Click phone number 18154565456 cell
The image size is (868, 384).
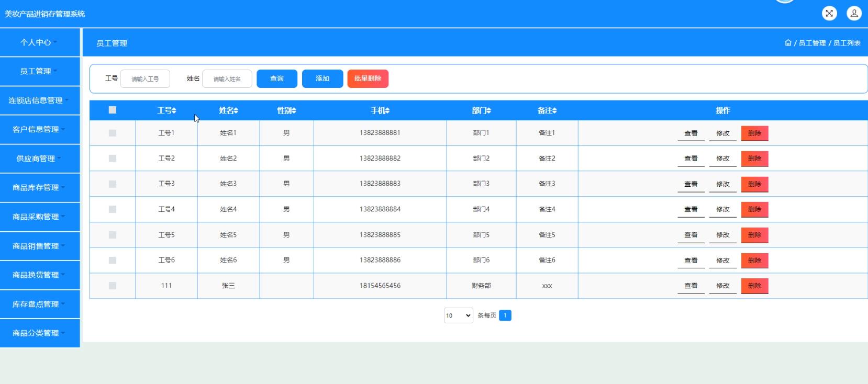coord(380,286)
